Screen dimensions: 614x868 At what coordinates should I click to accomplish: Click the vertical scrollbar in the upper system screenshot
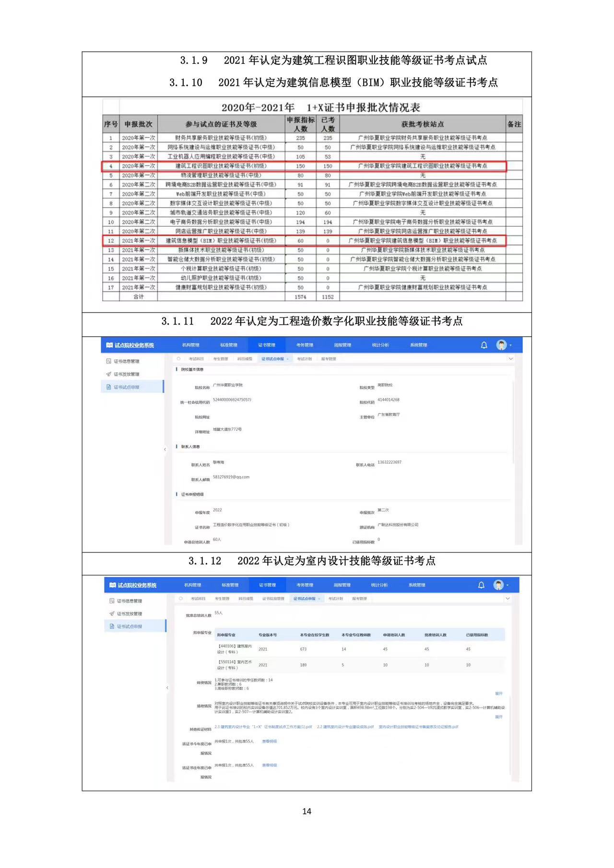(513, 422)
